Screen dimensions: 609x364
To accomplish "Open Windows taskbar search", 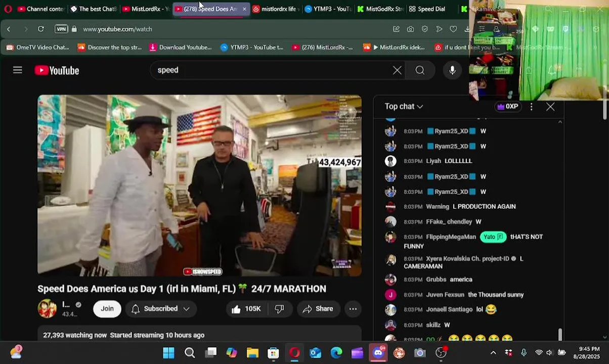I will [x=190, y=353].
